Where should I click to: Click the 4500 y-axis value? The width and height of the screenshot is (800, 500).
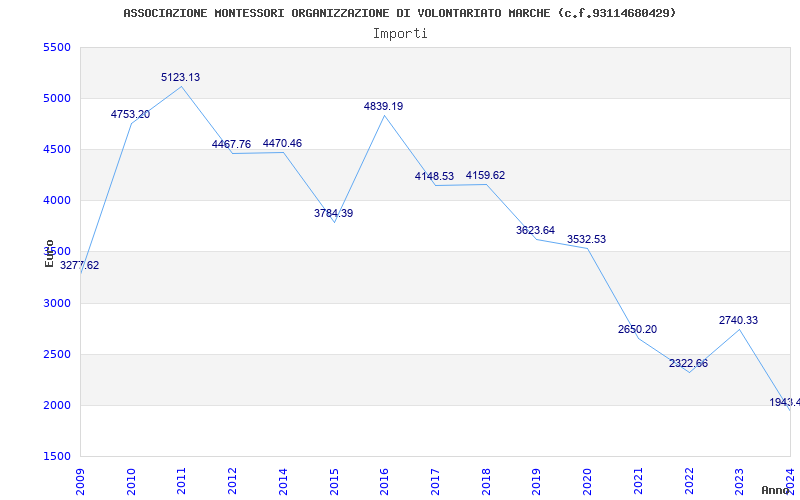click(57, 149)
